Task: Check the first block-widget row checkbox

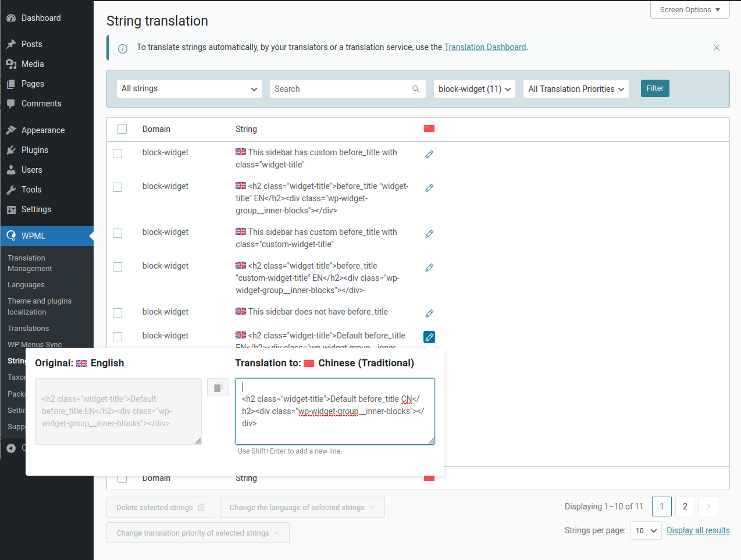Action: pyautogui.click(x=117, y=154)
